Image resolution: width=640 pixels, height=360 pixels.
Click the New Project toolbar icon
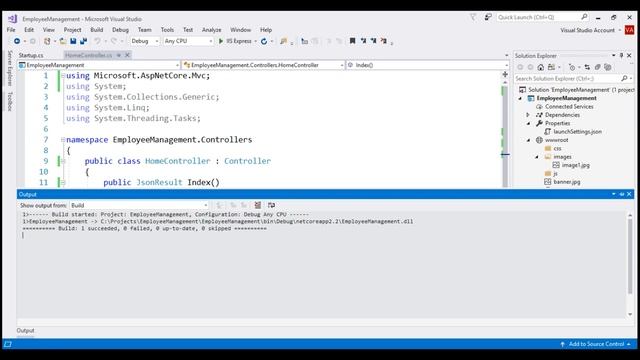pos(47,41)
